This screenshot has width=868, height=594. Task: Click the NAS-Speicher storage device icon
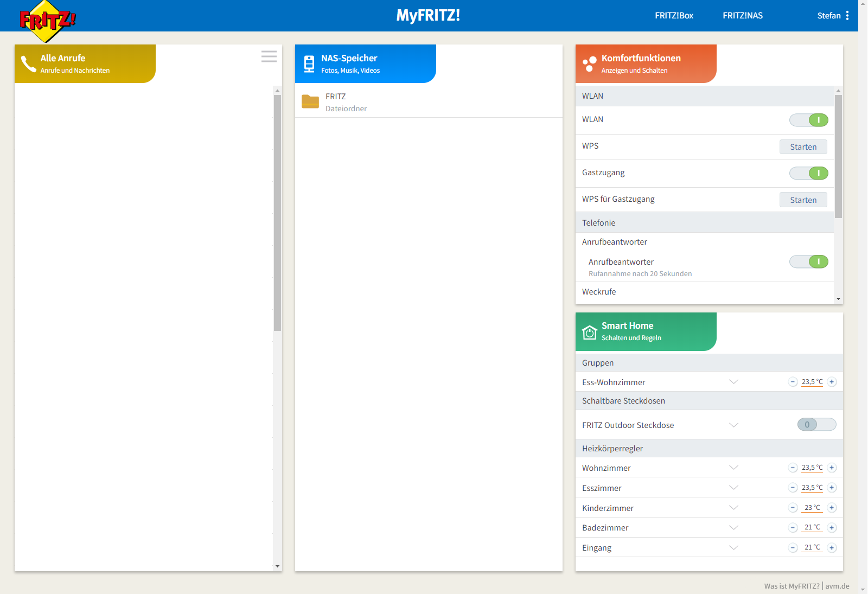(x=309, y=64)
